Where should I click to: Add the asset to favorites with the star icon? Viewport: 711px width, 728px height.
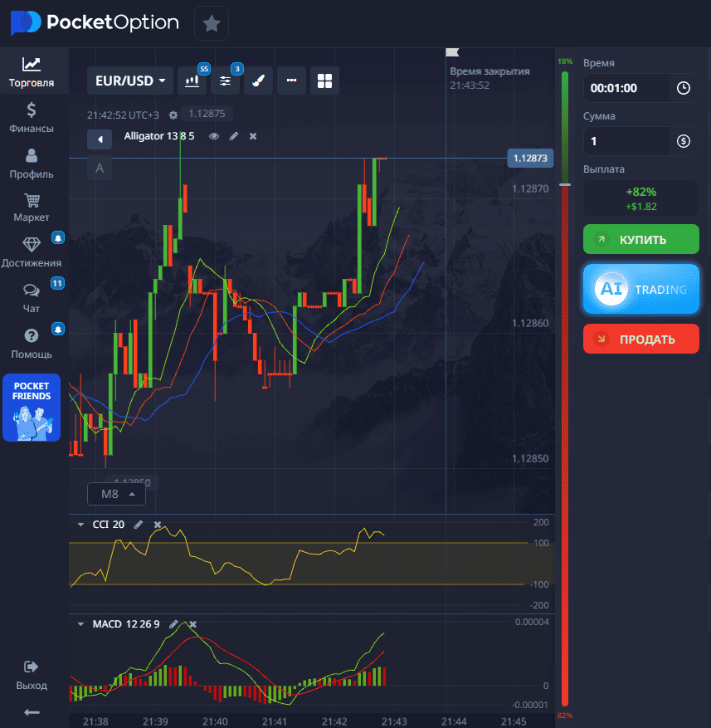[212, 23]
